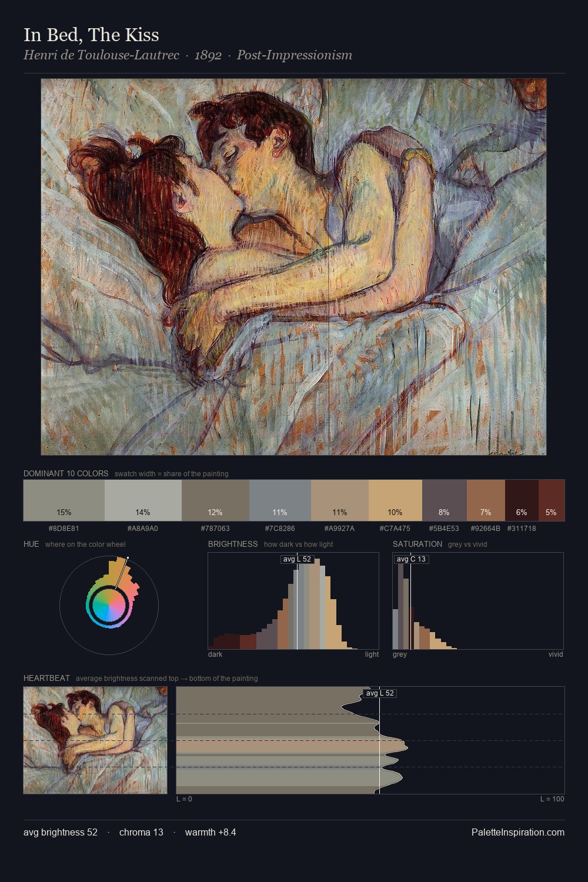This screenshot has width=588, height=882.
Task: Click 'how dark vs how light' caption
Action: point(299,544)
